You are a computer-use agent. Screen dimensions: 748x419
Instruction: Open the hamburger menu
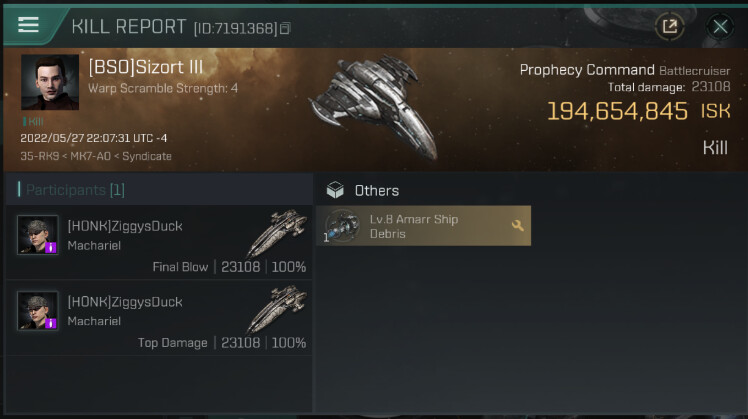click(28, 26)
